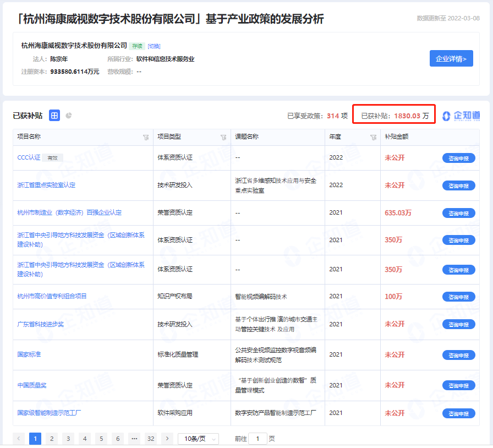Screen dimensions: 493x448
Task: Select pagination page 3
Action: (68, 438)
